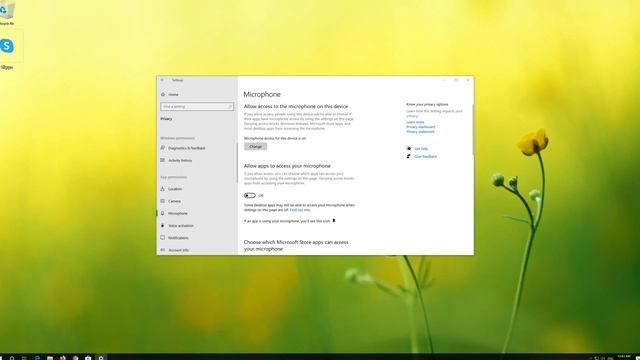Click the Microphone page heading
Image resolution: width=640 pixels, height=360 pixels.
pos(262,94)
